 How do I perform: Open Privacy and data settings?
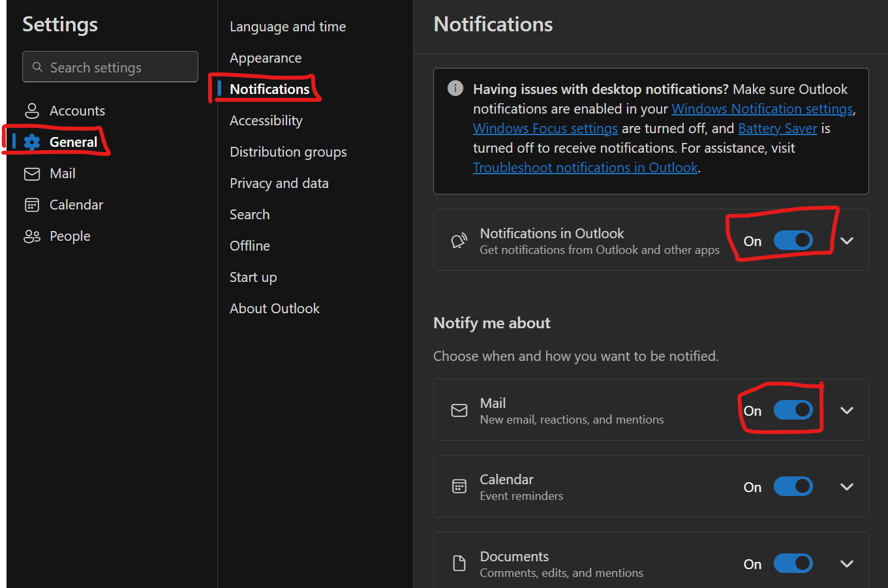click(279, 183)
